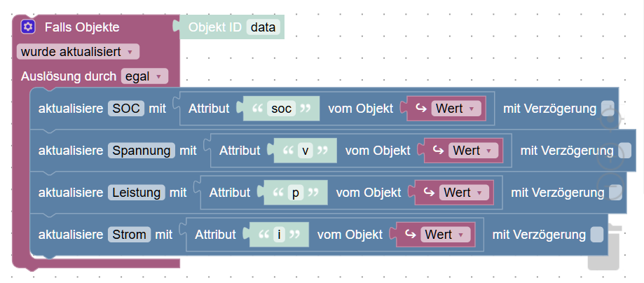The height and width of the screenshot is (283, 644).
Task: Click the Leistung target field
Action: point(137,193)
